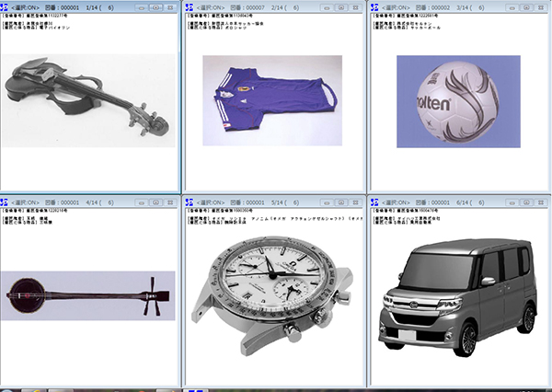Close the electric violin window 1/14
This screenshot has width=552, height=392.
click(170, 7)
